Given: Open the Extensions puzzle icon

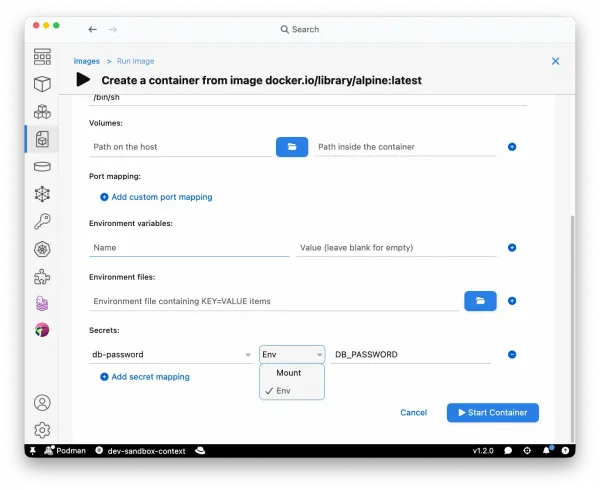Looking at the screenshot, I should [x=42, y=277].
